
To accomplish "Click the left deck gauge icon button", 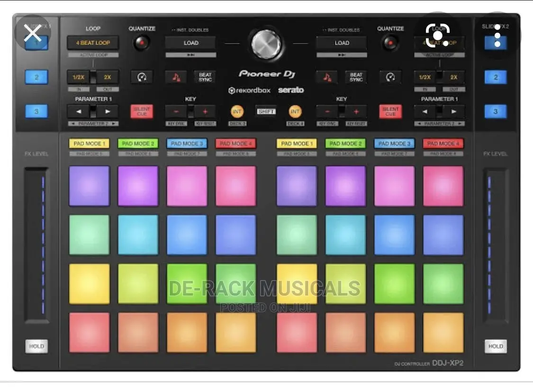I will pos(142,77).
